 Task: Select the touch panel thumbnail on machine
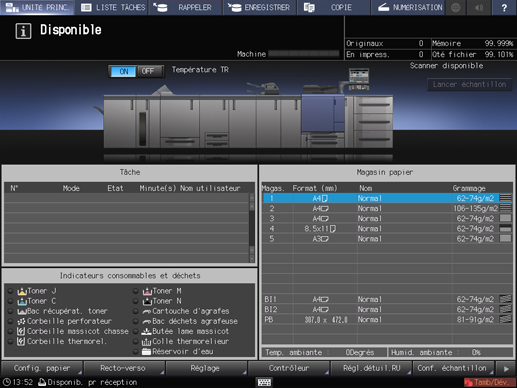359,79
